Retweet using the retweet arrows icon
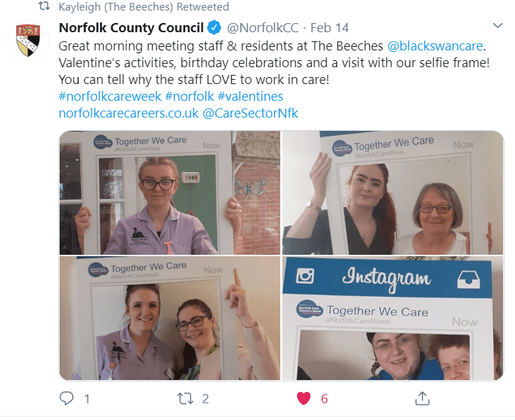Screen dimensions: 515x420 tap(185, 399)
